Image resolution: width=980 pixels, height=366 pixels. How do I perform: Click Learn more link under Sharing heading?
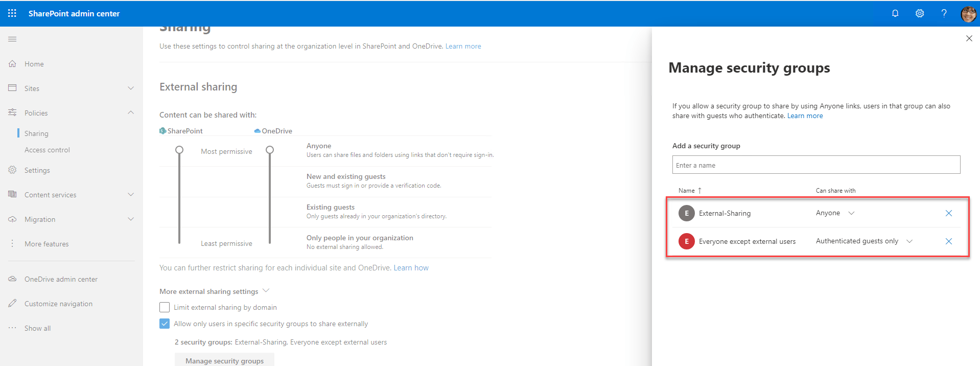point(463,46)
